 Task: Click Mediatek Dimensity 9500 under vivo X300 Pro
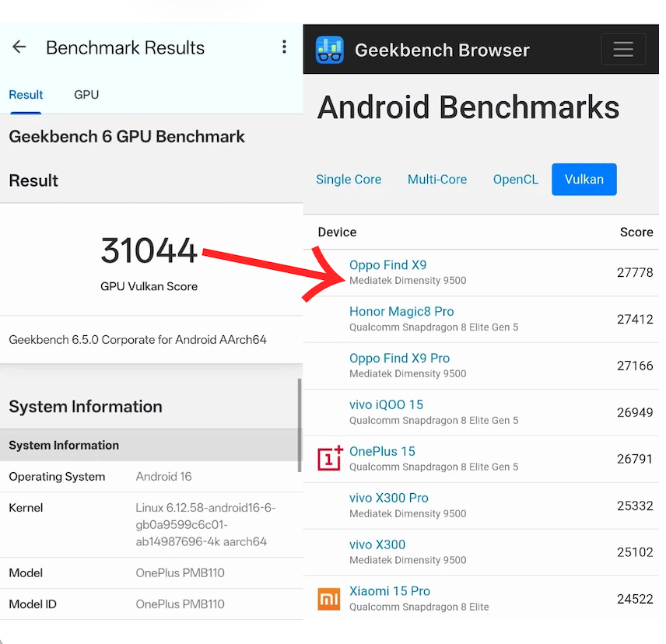[408, 513]
